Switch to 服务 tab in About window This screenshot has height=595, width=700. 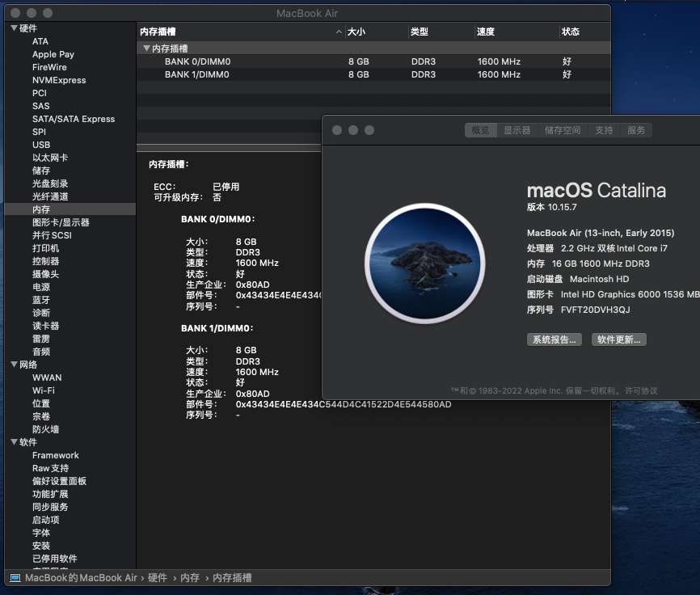(636, 130)
